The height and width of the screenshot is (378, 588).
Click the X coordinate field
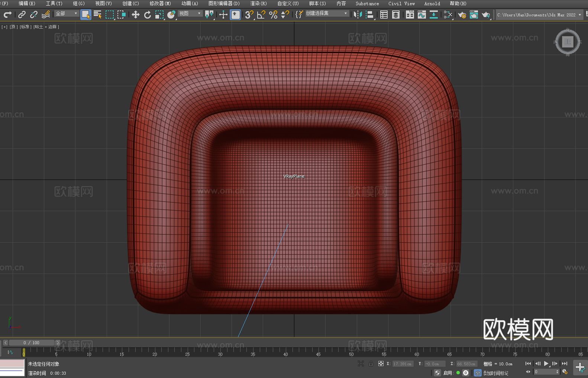(x=403, y=364)
